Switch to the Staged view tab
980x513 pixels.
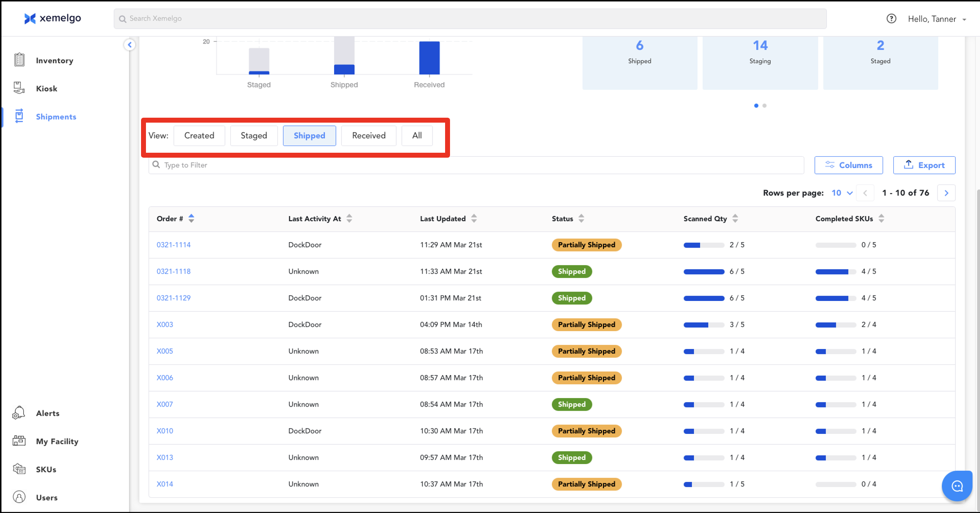[x=254, y=136]
